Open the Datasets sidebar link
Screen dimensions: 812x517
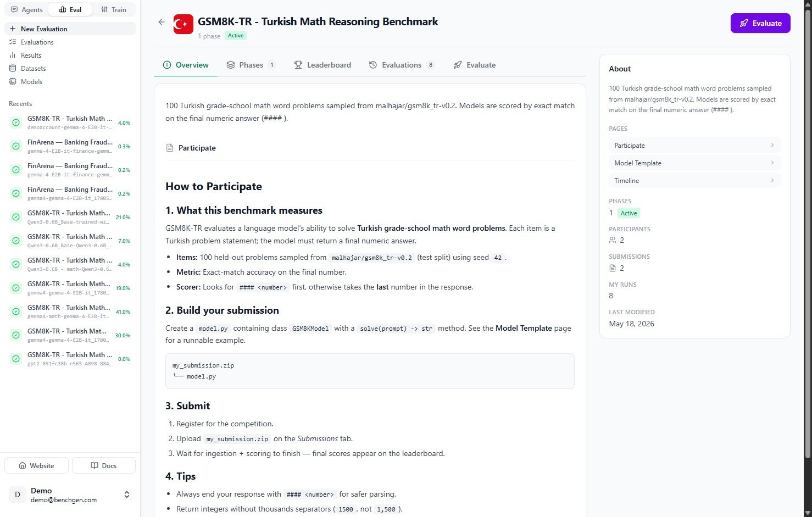coord(70,69)
